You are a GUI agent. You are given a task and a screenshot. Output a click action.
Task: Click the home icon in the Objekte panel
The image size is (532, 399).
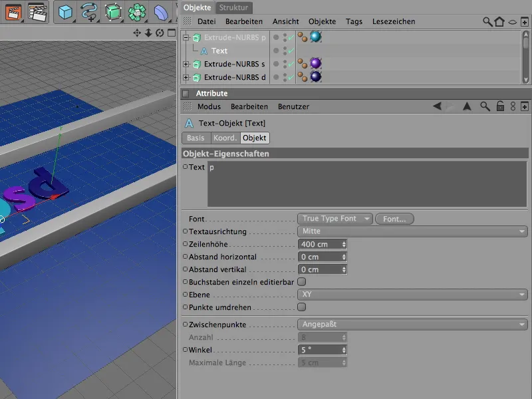pyautogui.click(x=499, y=22)
